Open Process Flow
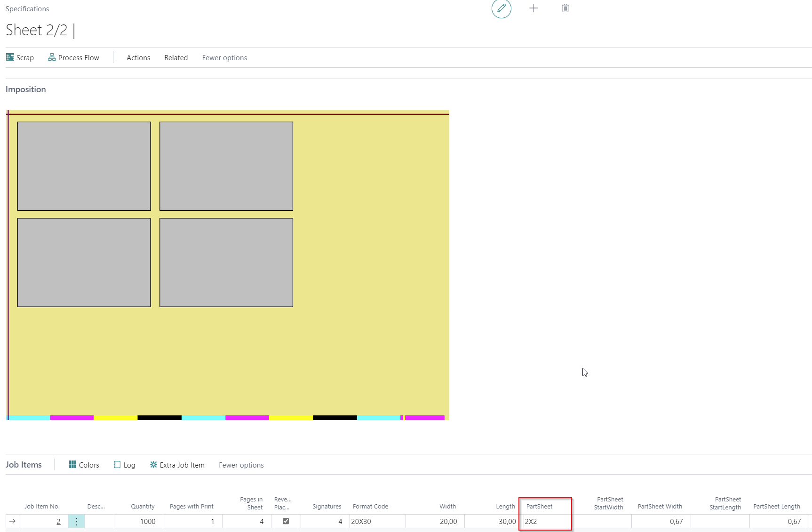The height and width of the screenshot is (532, 812). 74,57
